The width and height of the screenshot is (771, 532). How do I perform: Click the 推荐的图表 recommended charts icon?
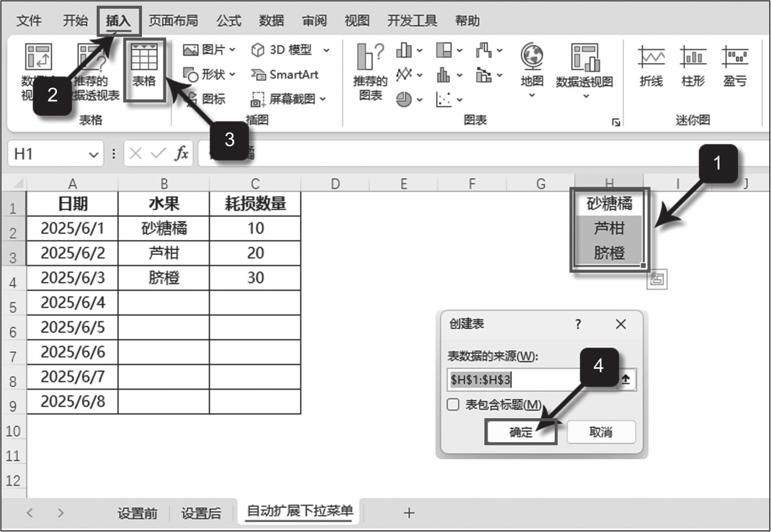pos(370,72)
